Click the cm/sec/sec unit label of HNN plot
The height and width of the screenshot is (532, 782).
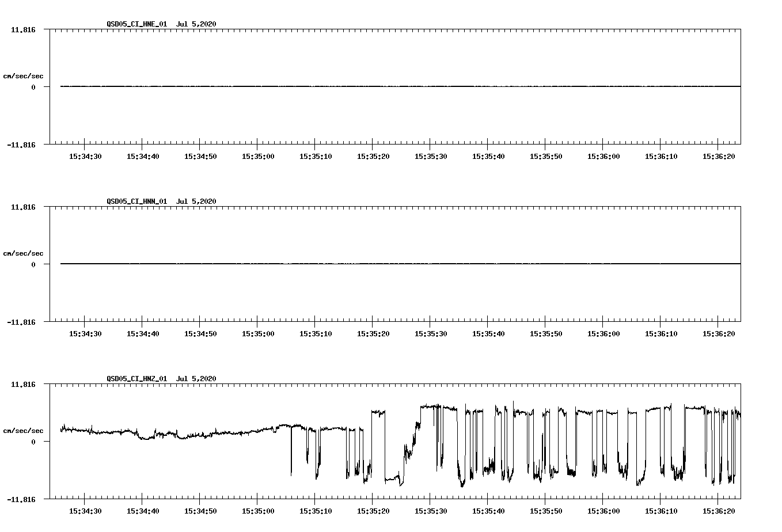[23, 253]
